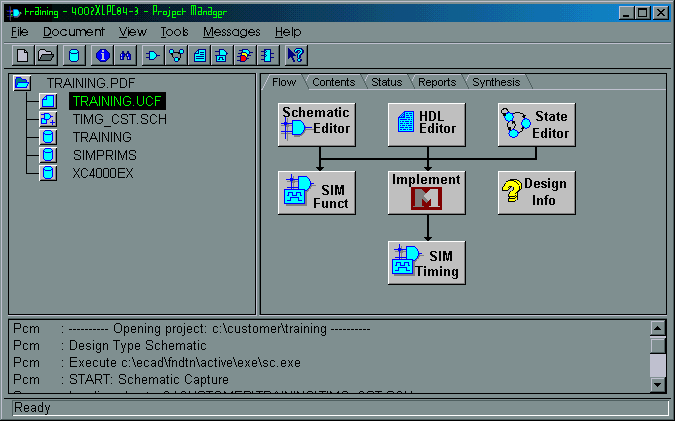The height and width of the screenshot is (421, 675).
Task: Open the Schematic Editor
Action: point(316,124)
